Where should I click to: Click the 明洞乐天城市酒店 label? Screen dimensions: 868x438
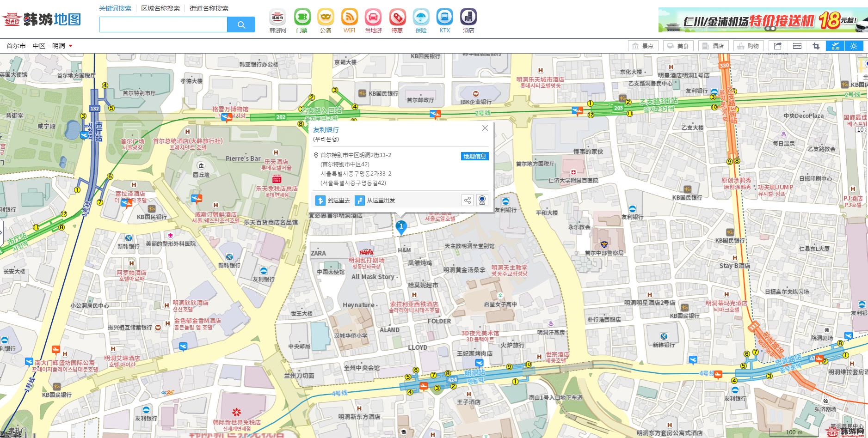[540, 79]
